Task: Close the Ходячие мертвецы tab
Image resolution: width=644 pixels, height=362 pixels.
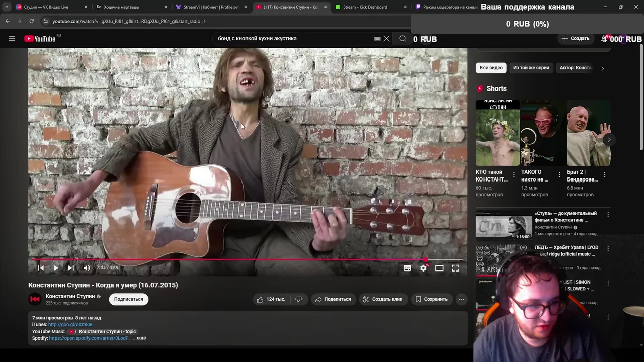Action: coord(166,7)
